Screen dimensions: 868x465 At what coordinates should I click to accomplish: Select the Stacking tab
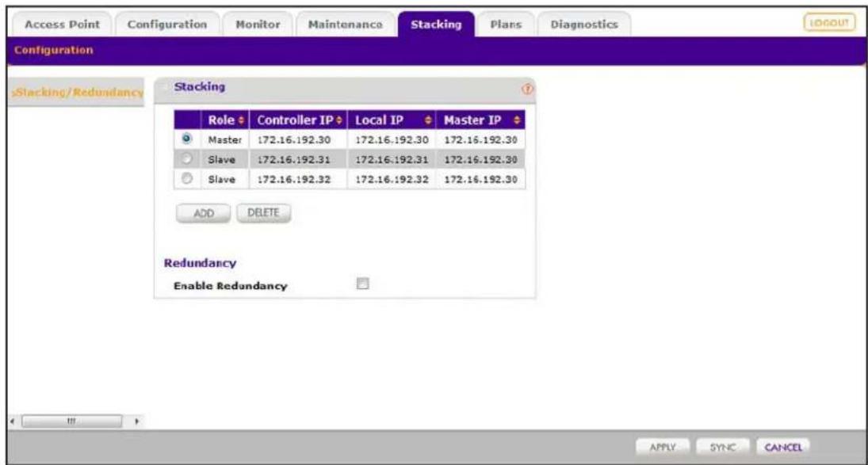pyautogui.click(x=436, y=25)
